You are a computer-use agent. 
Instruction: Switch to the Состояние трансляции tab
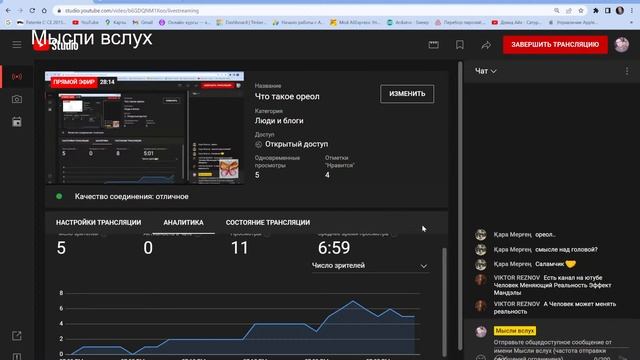point(268,222)
